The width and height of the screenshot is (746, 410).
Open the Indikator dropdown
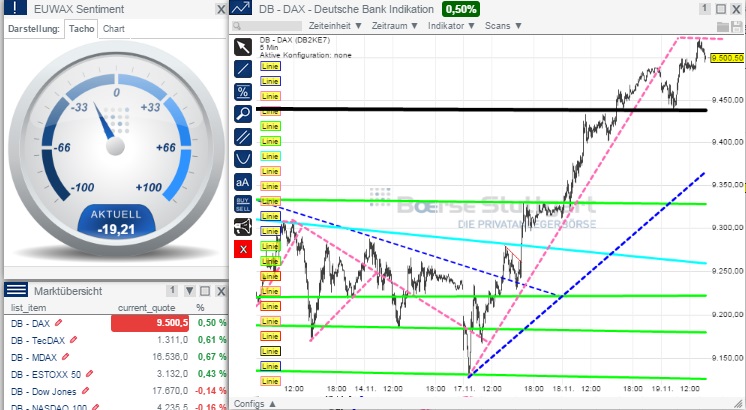tap(452, 26)
